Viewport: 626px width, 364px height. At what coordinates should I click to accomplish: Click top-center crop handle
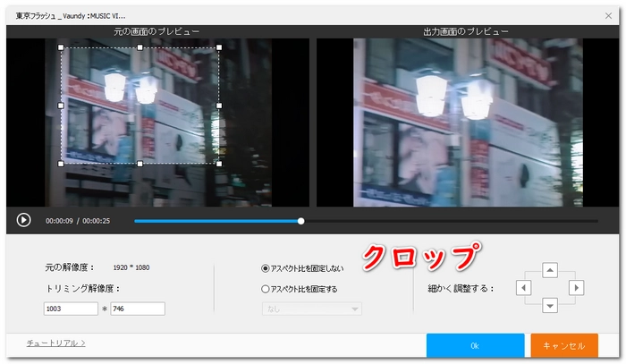[140, 47]
